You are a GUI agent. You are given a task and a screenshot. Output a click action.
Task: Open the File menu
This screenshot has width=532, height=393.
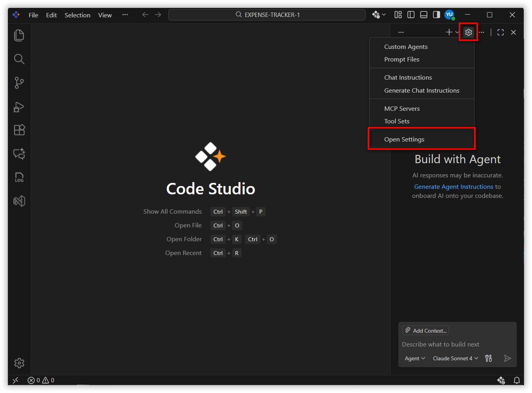pos(33,15)
